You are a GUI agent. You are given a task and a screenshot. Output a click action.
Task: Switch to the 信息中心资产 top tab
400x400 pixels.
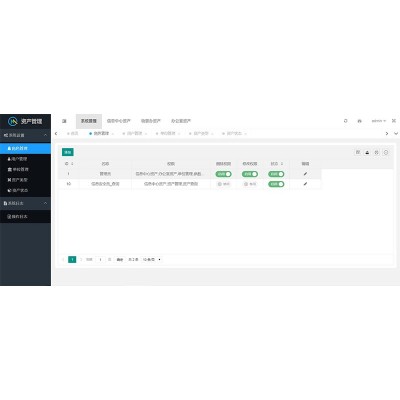point(119,121)
